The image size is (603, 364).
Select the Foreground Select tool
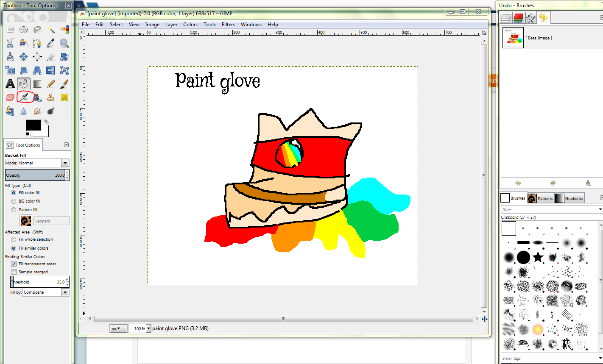24,43
